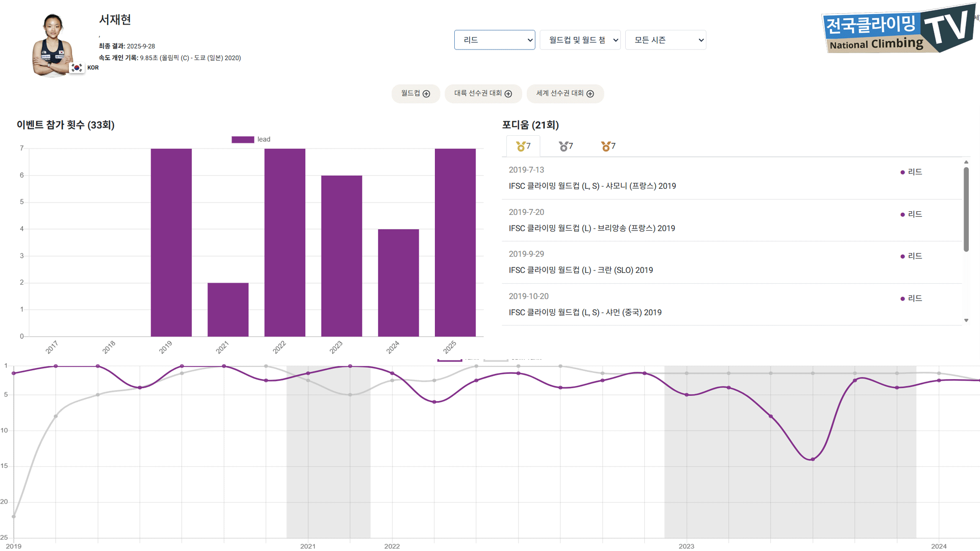980x551 pixels.
Task: Switch to the bronze medal tab
Action: pyautogui.click(x=608, y=146)
